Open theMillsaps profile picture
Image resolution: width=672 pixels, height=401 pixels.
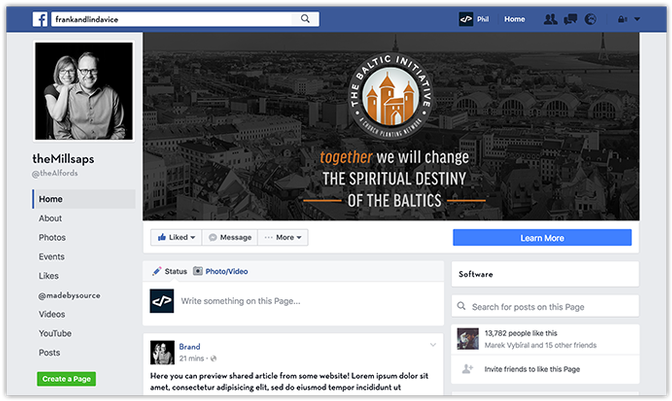(84, 91)
